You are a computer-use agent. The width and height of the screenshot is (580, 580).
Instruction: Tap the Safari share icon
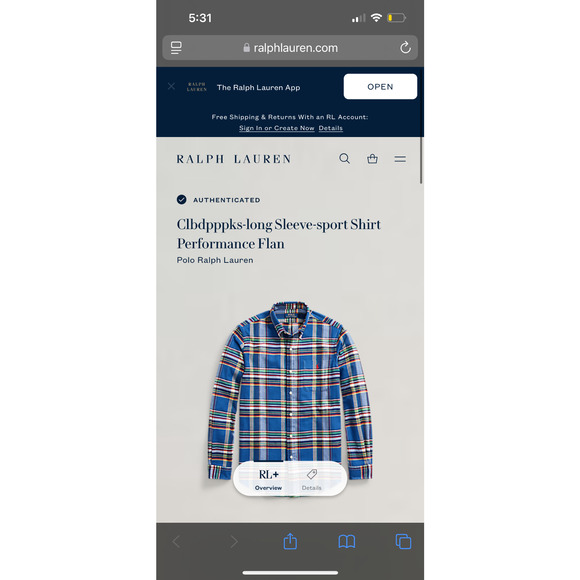coord(290,541)
